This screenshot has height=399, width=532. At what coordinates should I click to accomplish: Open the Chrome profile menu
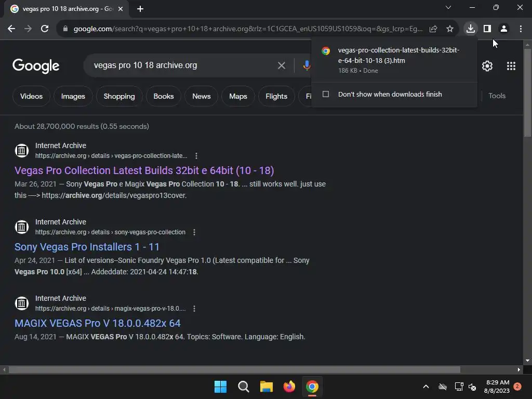504,29
